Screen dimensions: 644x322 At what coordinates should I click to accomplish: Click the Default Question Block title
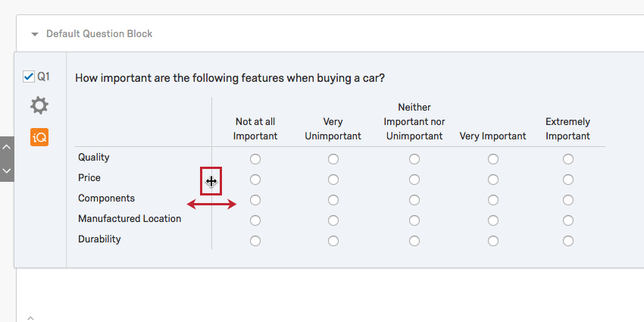pos(99,33)
